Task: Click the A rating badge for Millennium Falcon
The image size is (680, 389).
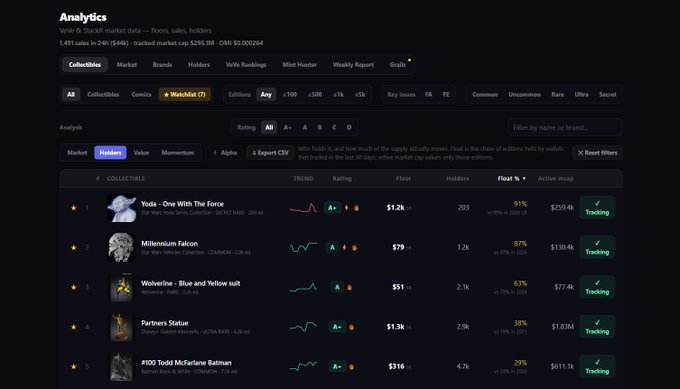Action: [x=332, y=248]
